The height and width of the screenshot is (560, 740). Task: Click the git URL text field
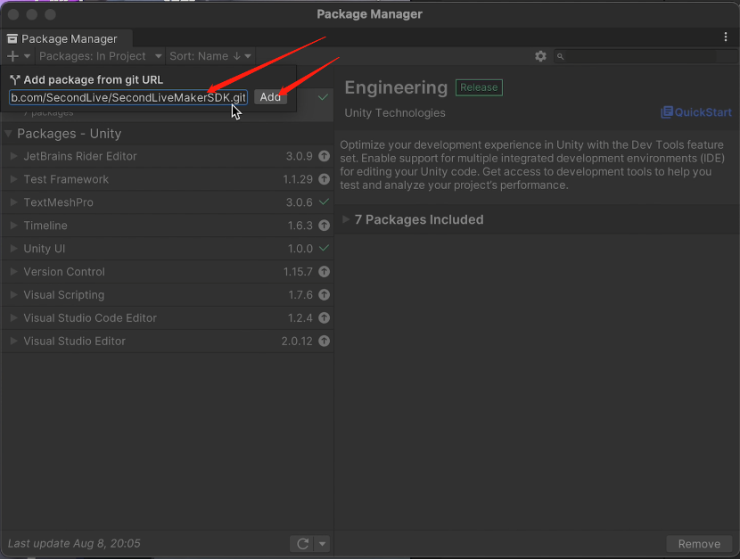[x=127, y=97]
